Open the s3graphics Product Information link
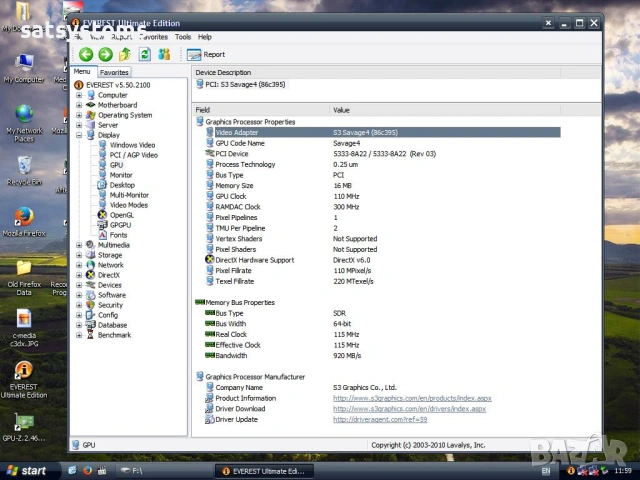Viewport: 640px width, 480px height. coord(412,398)
